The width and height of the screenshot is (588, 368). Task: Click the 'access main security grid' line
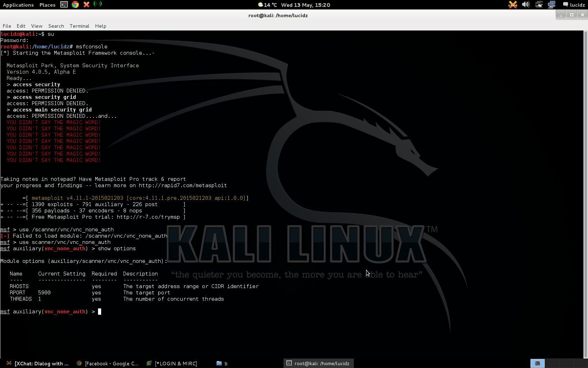pyautogui.click(x=49, y=110)
